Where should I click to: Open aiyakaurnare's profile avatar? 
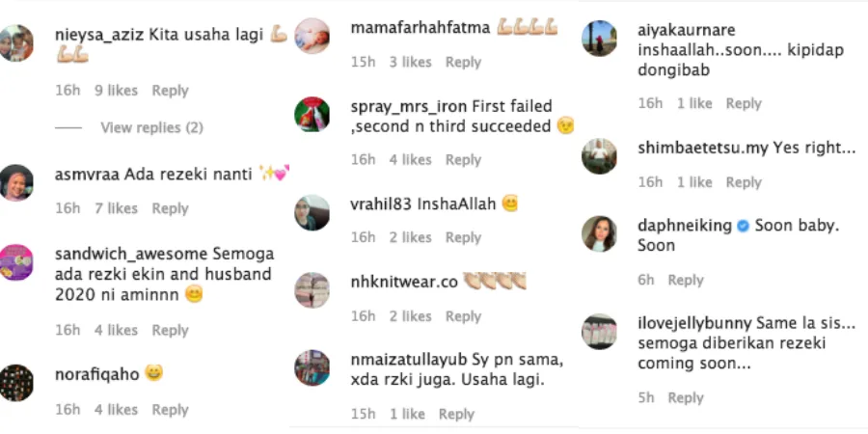click(x=599, y=39)
